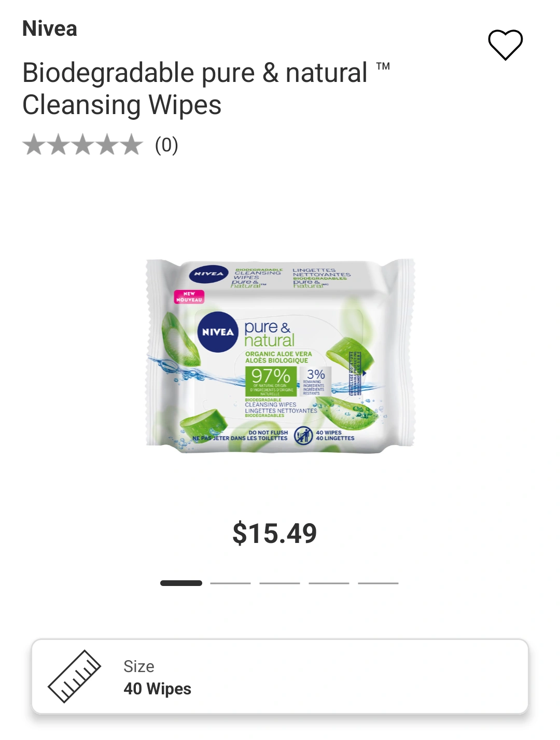Switch to the fifth image indicator
The height and width of the screenshot is (740, 560).
coord(378,583)
